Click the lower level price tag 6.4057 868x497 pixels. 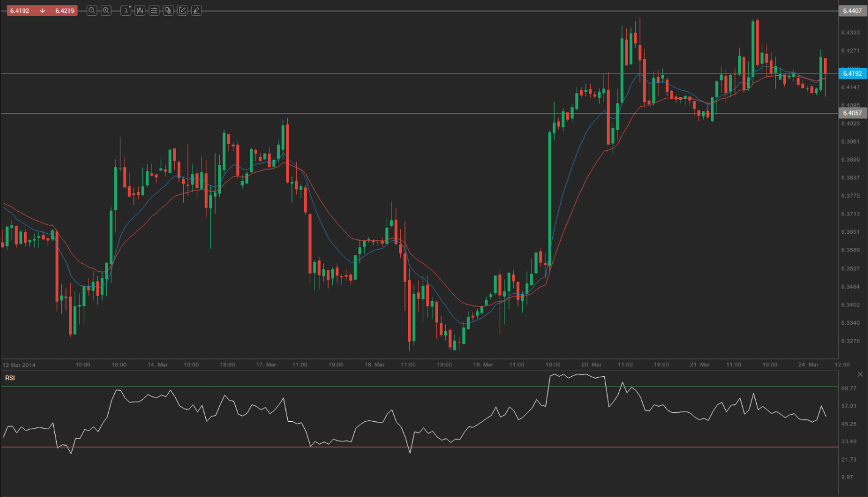[852, 113]
